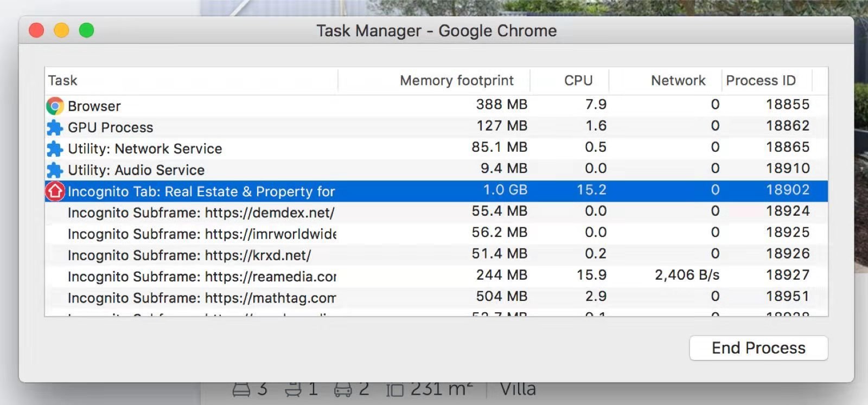Minimize Task Manager with the yellow button

point(61,30)
